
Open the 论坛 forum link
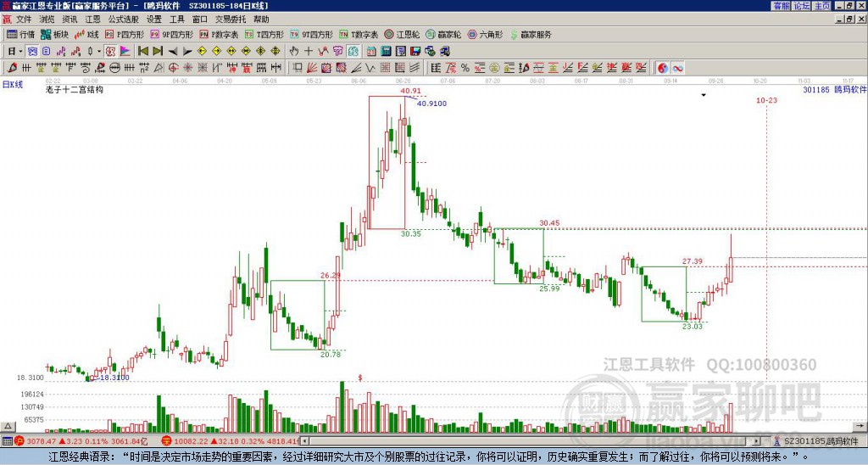tap(802, 6)
